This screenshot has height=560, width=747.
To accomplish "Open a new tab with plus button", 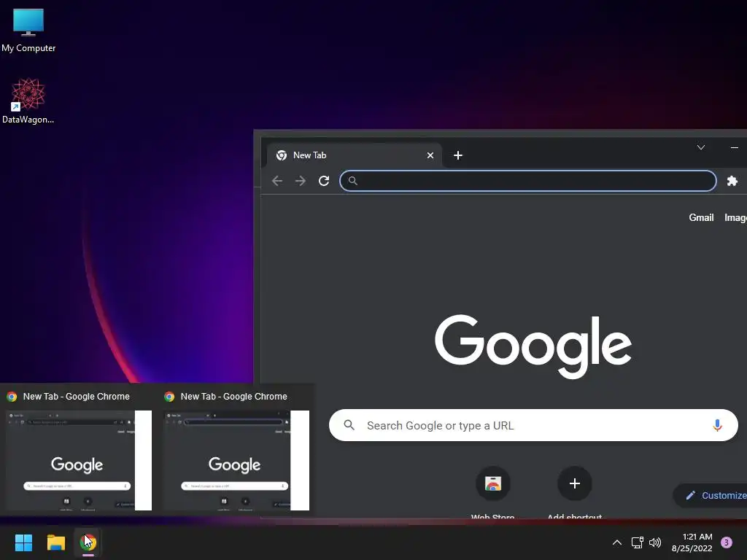I will 458,155.
